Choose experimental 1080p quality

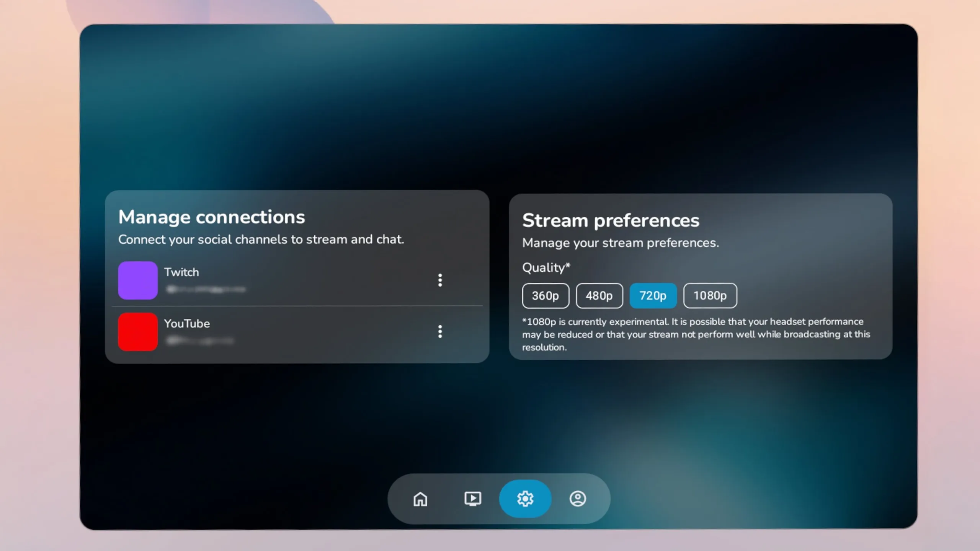click(710, 295)
